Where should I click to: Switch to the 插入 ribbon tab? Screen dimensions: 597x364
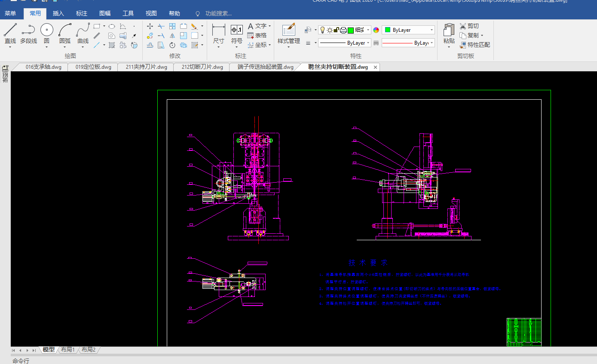click(x=58, y=14)
